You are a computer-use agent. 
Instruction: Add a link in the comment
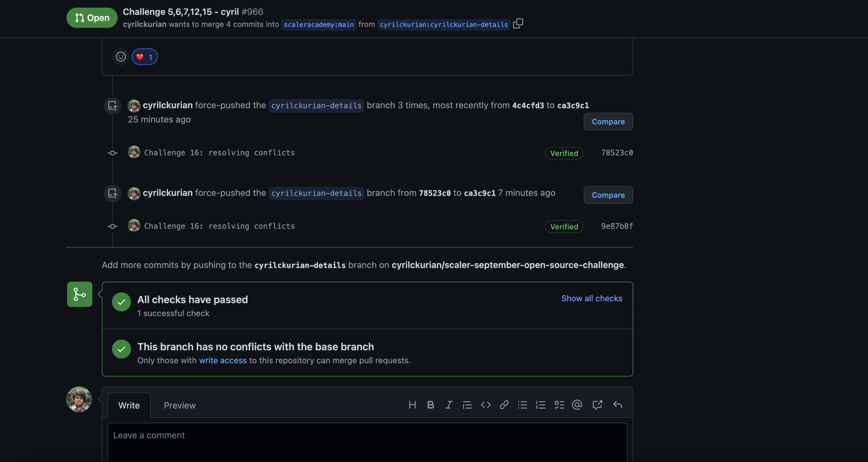pyautogui.click(x=504, y=405)
